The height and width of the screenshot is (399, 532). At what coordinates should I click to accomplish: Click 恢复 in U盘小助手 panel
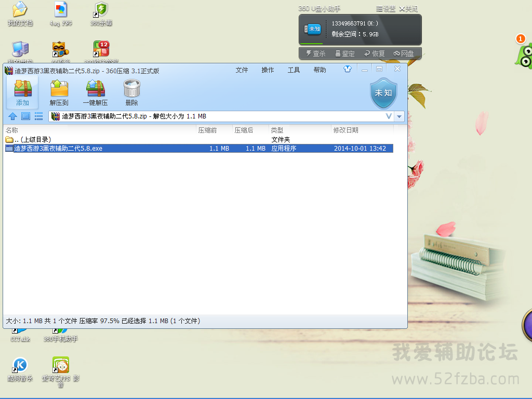click(375, 54)
